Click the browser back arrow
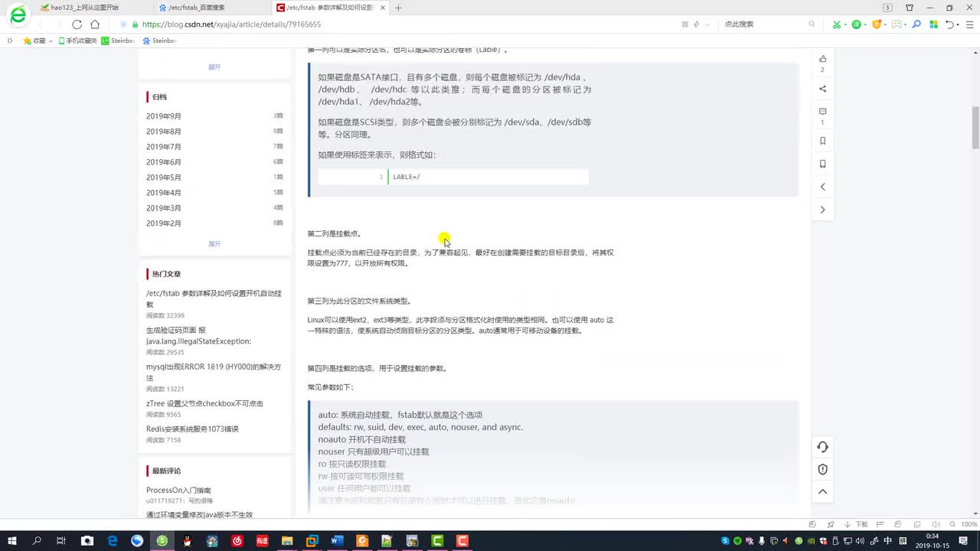Viewport: 980px width, 551px height. point(42,24)
